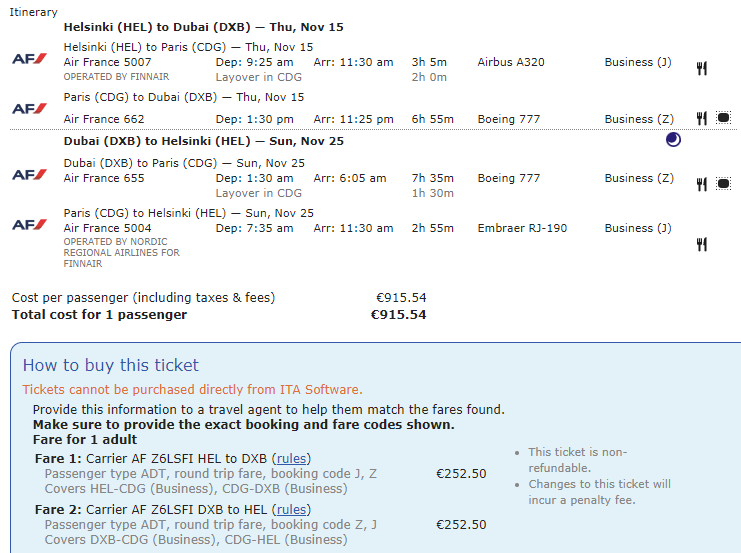
Task: Click the meal icon for flight 5004
Action: tap(702, 244)
